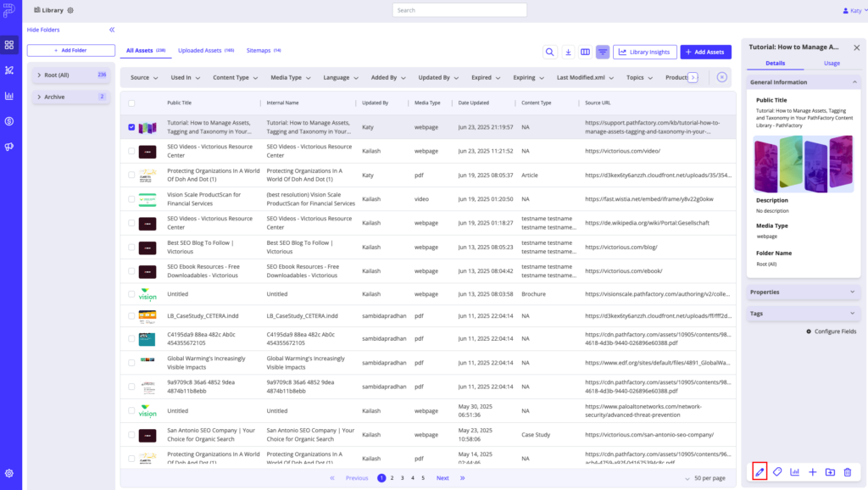
Task: Open the dollar icon in left sidebar
Action: click(x=9, y=121)
